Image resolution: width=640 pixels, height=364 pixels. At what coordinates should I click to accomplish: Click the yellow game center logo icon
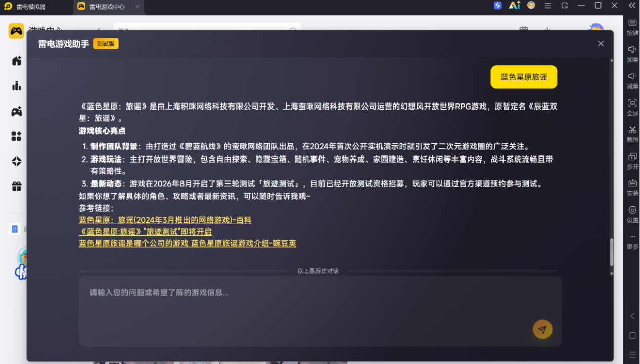16,31
